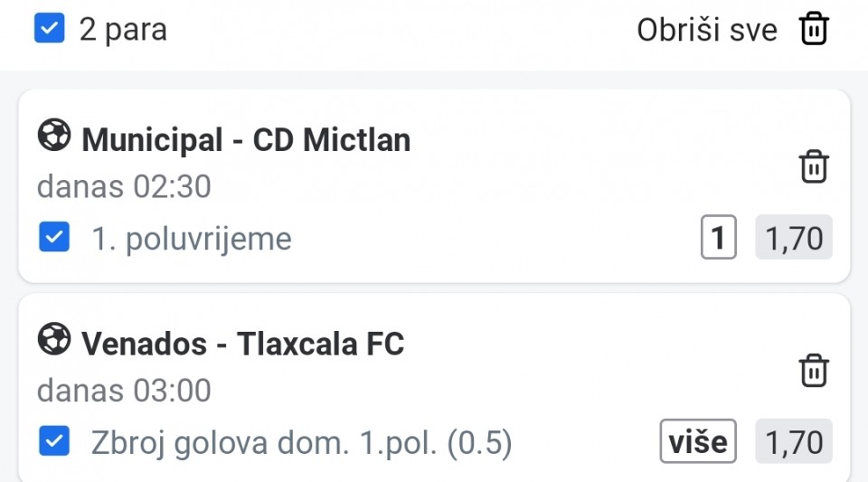Screen dimensions: 868x482
Task: Click the 'danas 02:30' kickoff time
Action: pyautogui.click(x=124, y=187)
